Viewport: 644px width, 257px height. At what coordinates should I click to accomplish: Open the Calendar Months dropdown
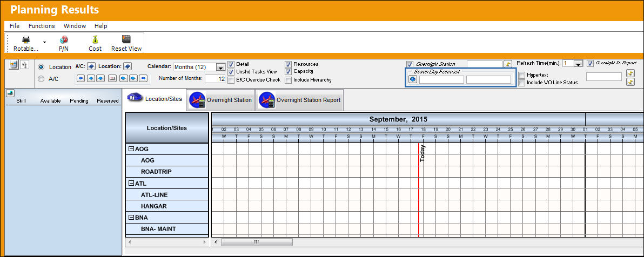click(x=220, y=67)
